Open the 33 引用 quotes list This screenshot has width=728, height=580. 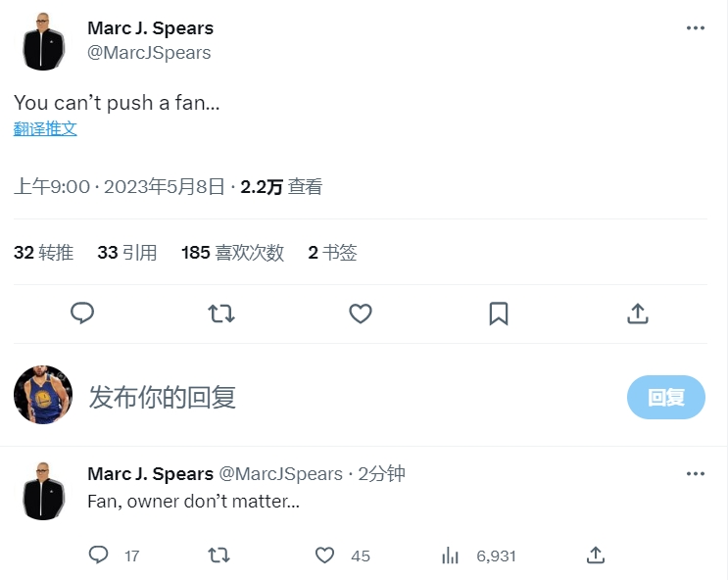point(127,252)
